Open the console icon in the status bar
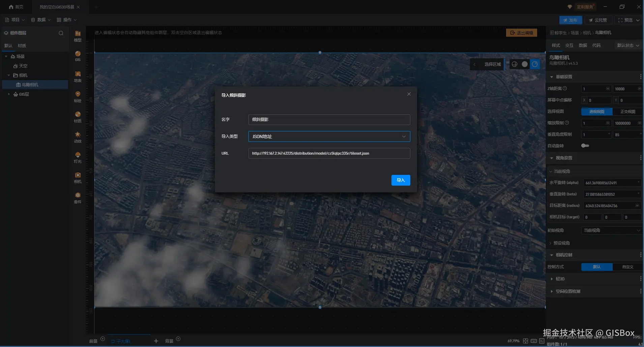The height and width of the screenshot is (347, 644). point(542,341)
